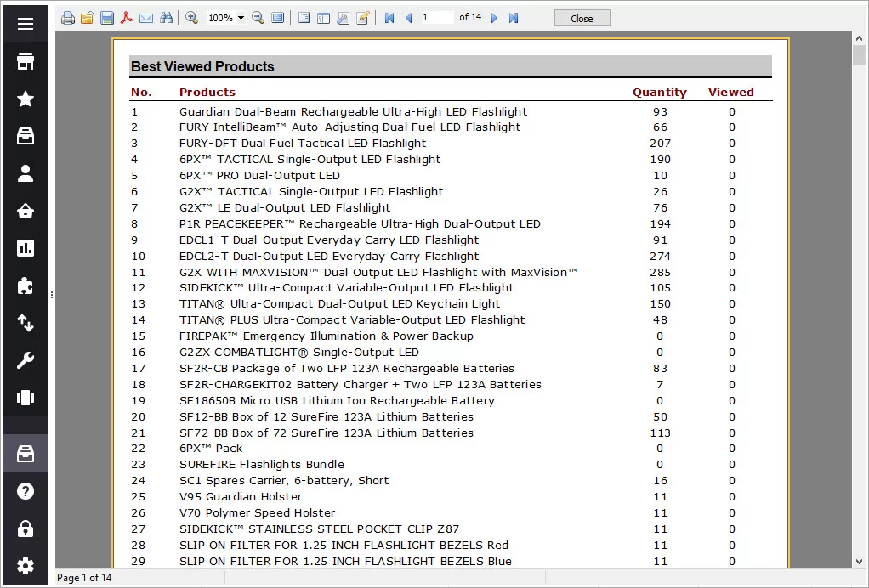This screenshot has width=869, height=588.
Task: Go to the previous page
Action: [x=409, y=19]
